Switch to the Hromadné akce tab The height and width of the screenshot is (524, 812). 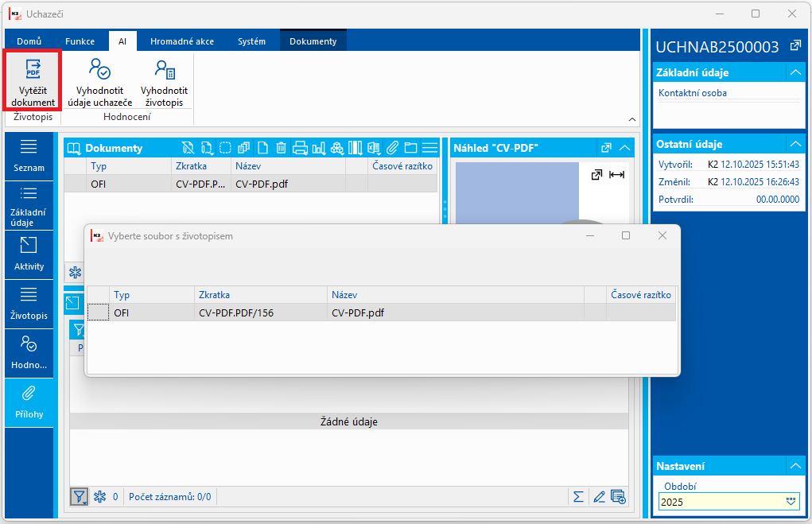182,41
